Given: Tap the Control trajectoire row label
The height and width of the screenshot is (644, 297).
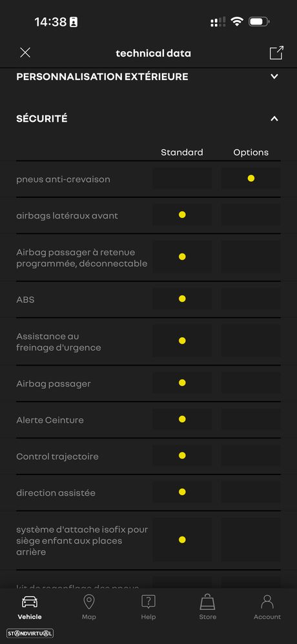Looking at the screenshot, I should click(x=57, y=456).
